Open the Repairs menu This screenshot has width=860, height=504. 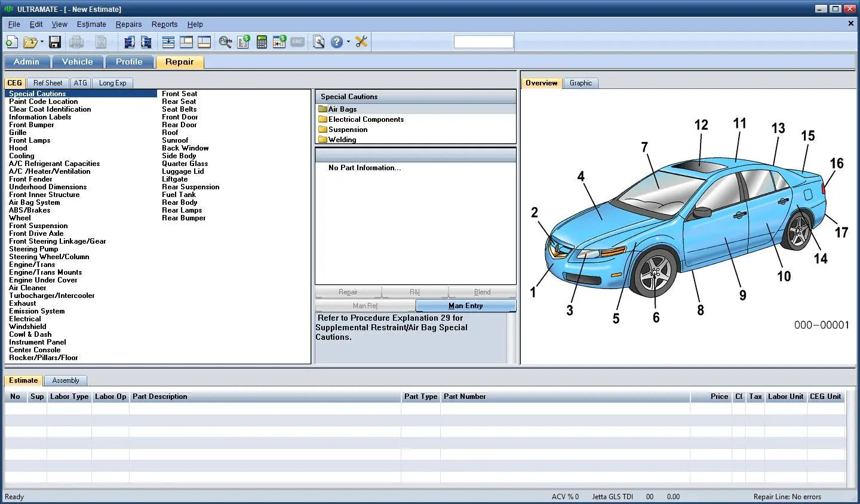[x=128, y=24]
